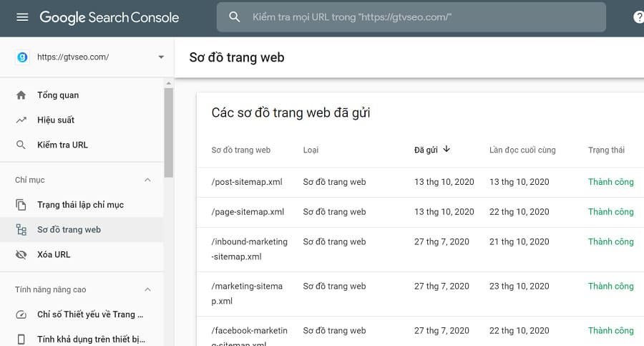Click the URL inspection search field

(411, 17)
